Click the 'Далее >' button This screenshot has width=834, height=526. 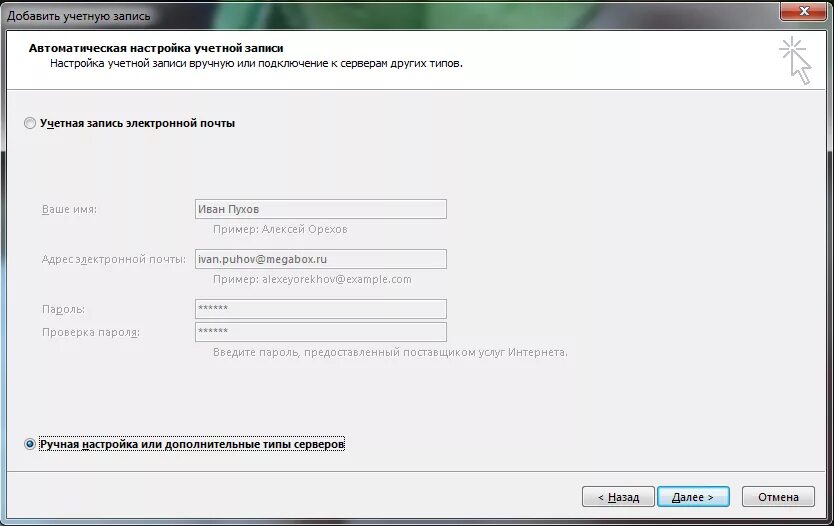click(693, 497)
